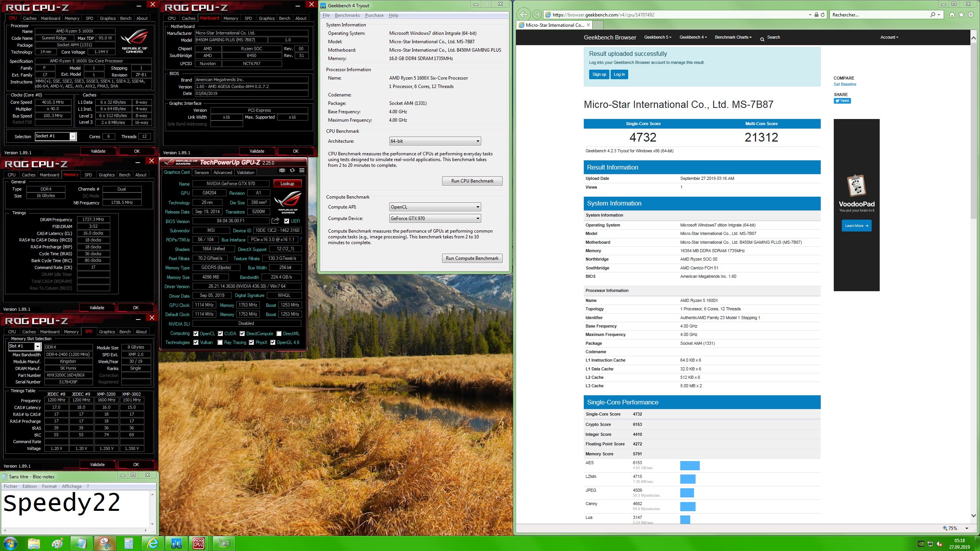Screen dimensions: 980x551
Task: Switch to ROG CPU-Z on the taskbar
Action: 199,543
